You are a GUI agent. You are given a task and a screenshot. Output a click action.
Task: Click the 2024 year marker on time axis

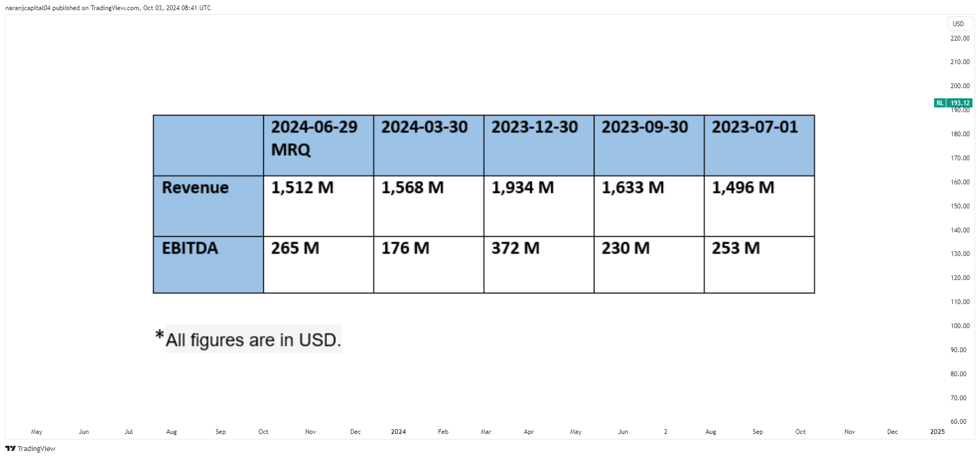tap(398, 432)
